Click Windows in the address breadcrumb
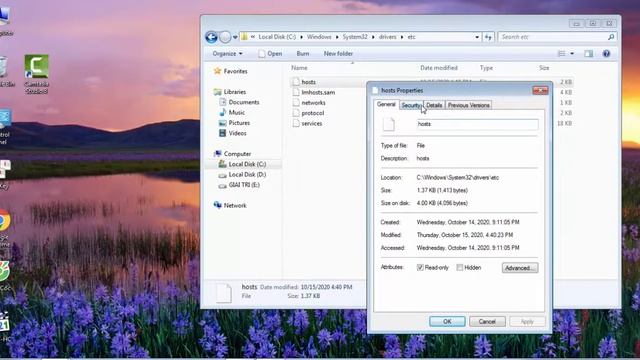 pyautogui.click(x=319, y=37)
